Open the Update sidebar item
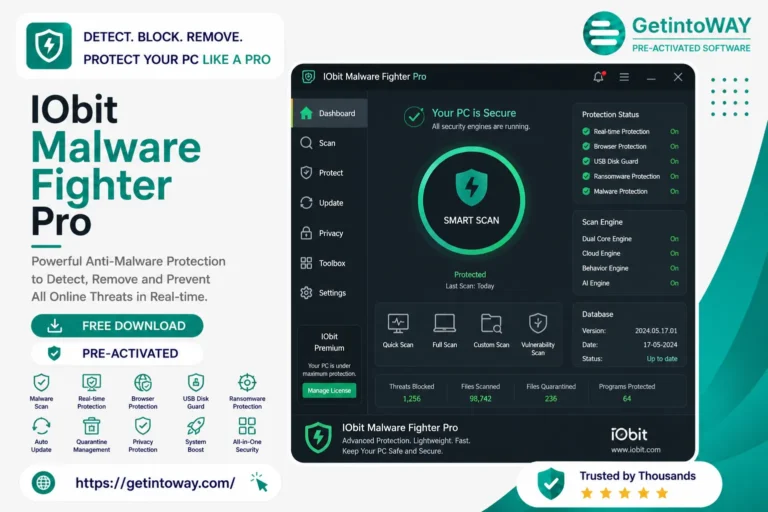Viewport: 768px width, 512px height. 330,203
